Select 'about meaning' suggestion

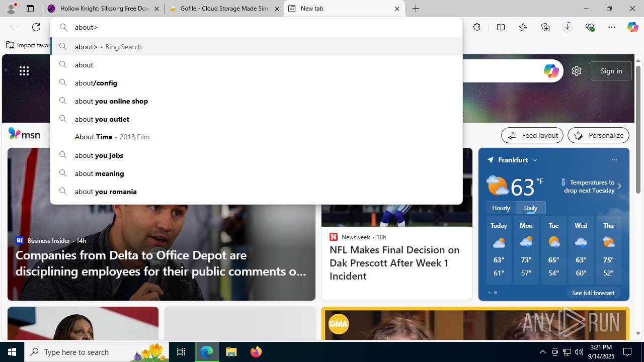click(256, 173)
